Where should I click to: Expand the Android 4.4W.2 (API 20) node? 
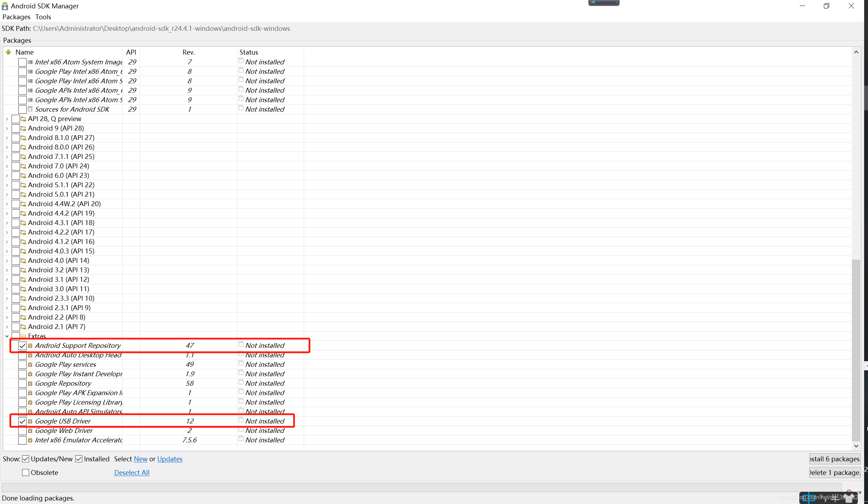coord(7,204)
